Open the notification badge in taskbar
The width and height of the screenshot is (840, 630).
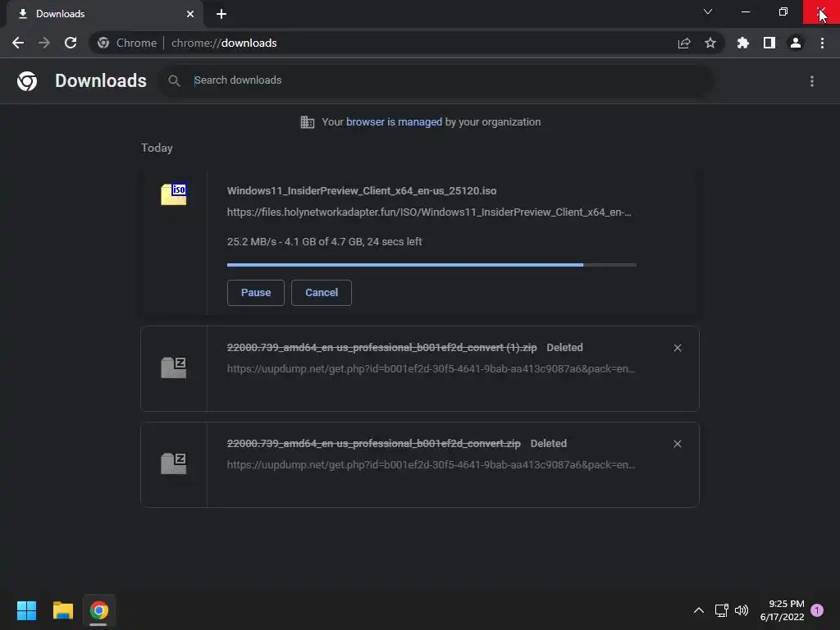point(817,610)
